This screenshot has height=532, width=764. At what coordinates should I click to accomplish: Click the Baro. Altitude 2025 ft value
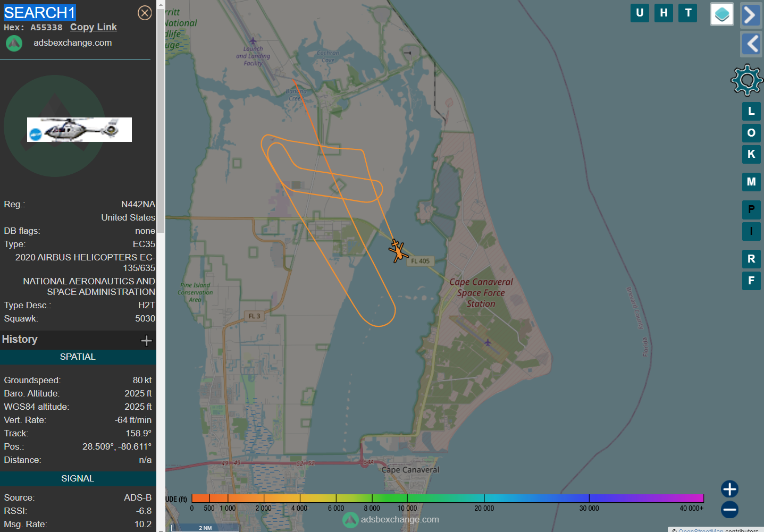click(x=138, y=393)
